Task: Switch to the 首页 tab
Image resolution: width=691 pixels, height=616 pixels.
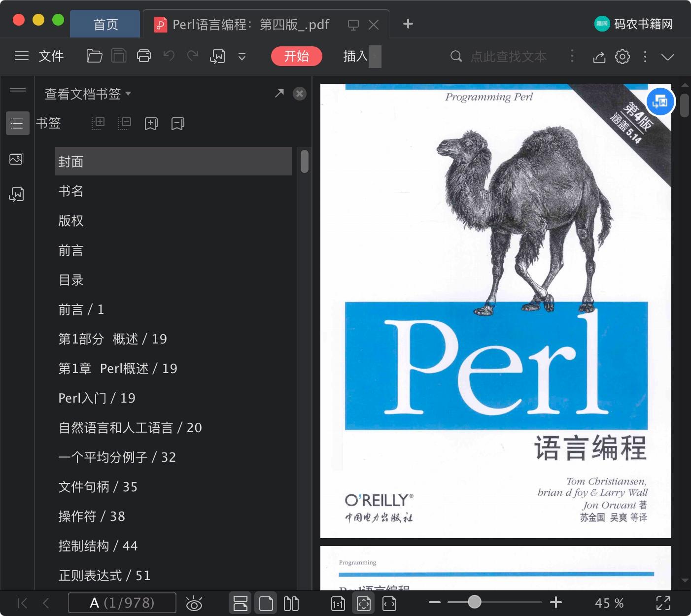Action: click(105, 24)
